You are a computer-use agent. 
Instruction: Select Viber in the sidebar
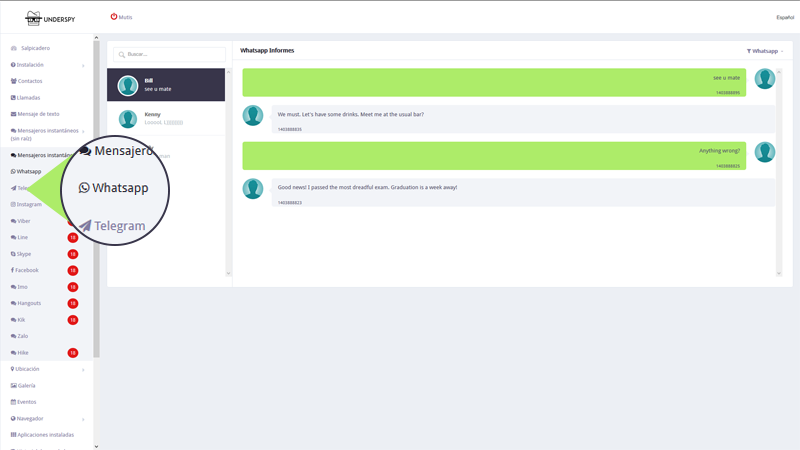[21, 221]
